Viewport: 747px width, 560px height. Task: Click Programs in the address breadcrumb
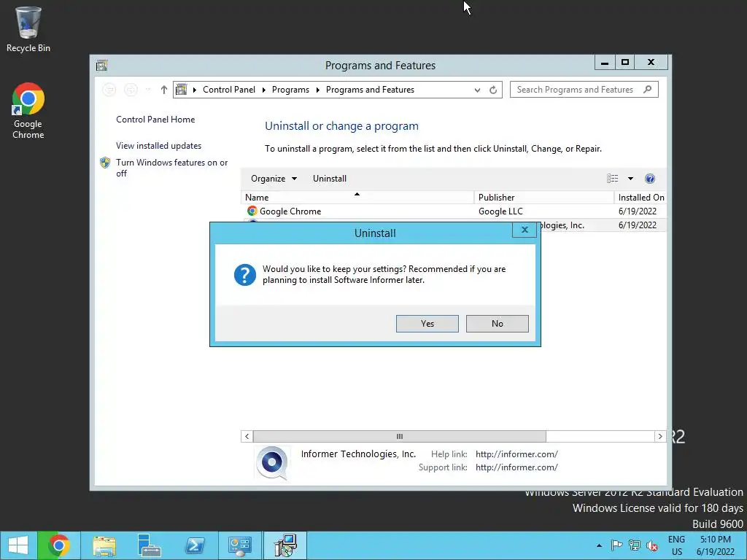[290, 90]
